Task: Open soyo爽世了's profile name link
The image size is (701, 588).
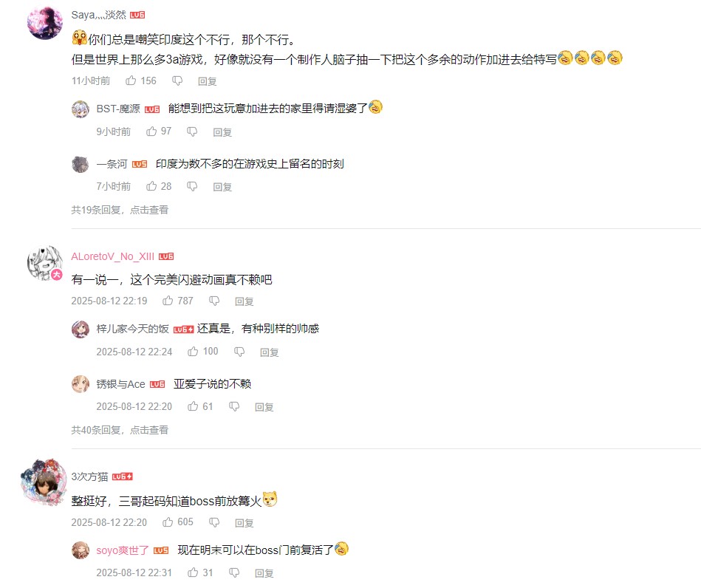Action: click(x=123, y=550)
